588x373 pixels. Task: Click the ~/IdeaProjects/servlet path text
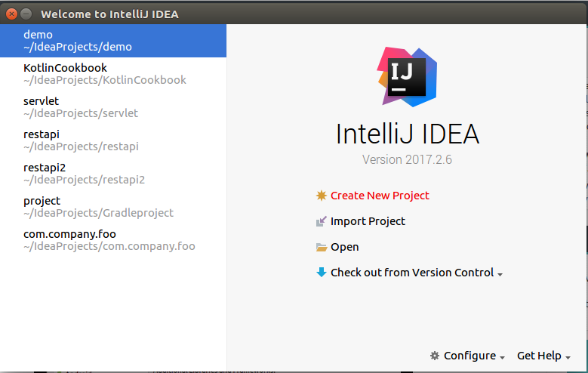pos(81,113)
